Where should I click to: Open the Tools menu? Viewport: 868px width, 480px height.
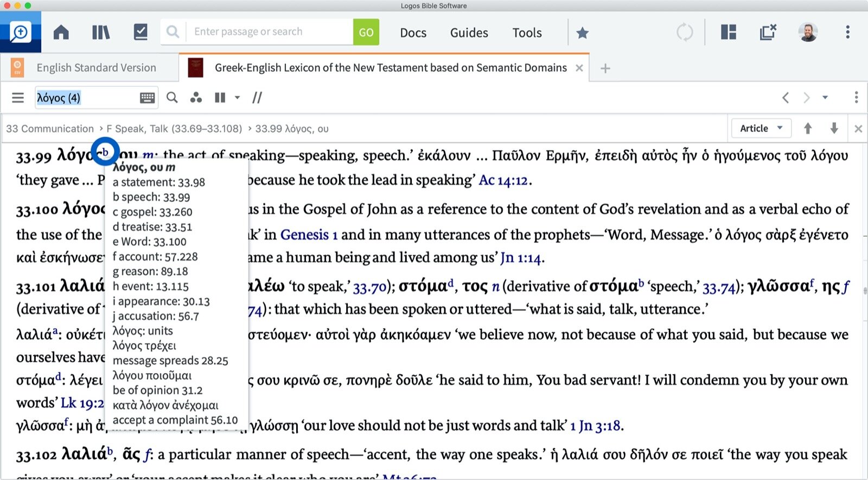click(x=527, y=33)
